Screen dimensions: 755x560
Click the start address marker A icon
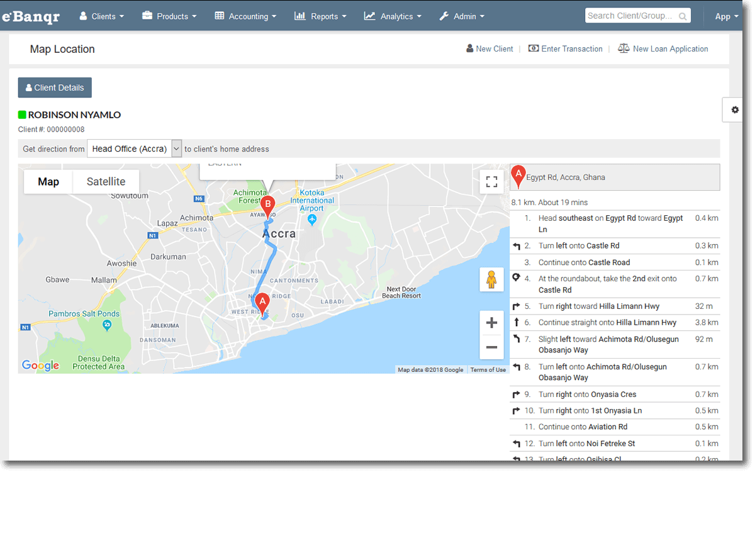(x=518, y=177)
